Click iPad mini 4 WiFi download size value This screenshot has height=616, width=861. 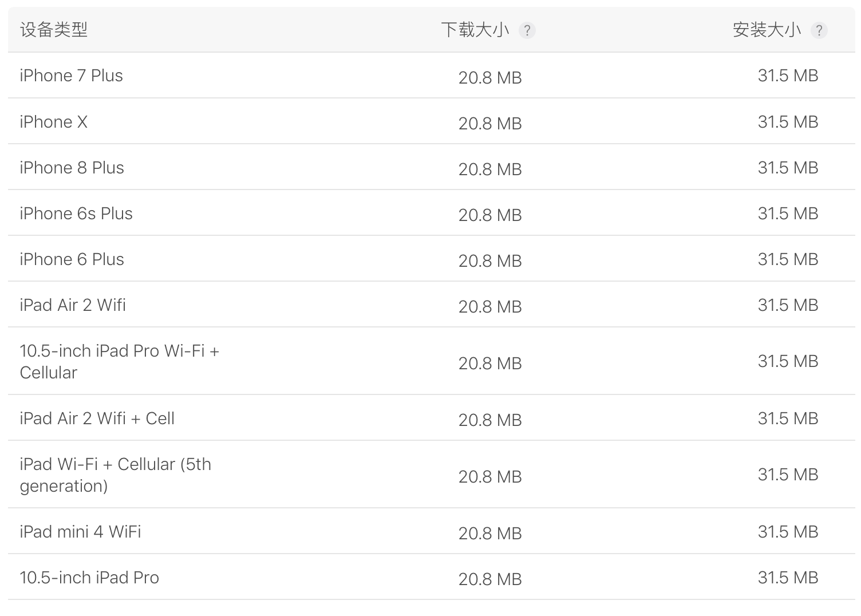point(490,534)
